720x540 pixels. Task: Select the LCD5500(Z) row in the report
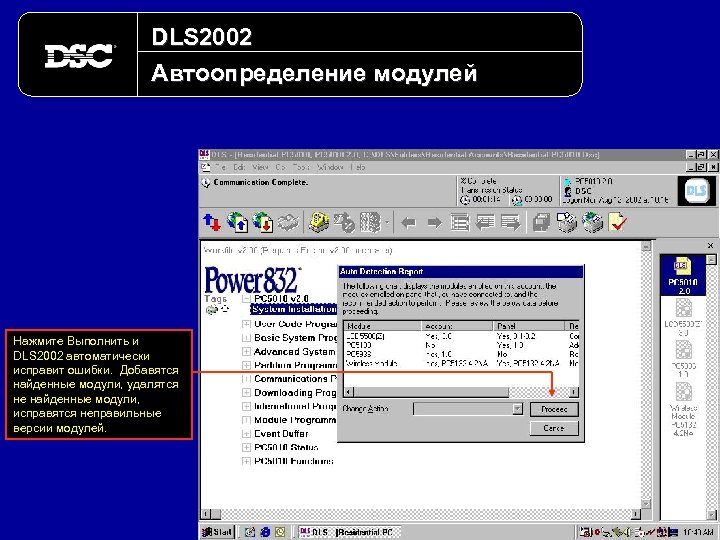pyautogui.click(x=461, y=336)
